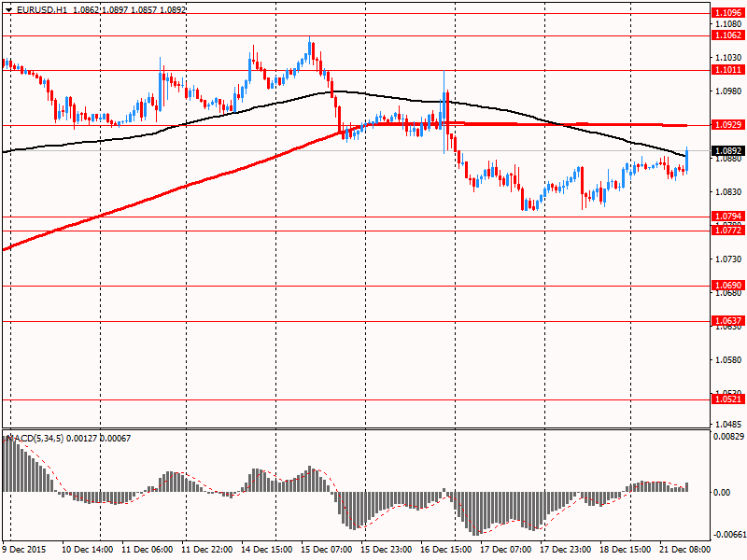Select the MACD zero level 0.00 label
The height and width of the screenshot is (560, 747).
tap(722, 492)
